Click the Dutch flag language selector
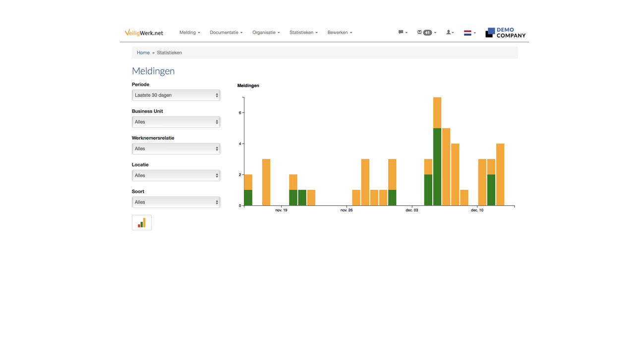Viewport: 644px width, 353px height. pos(468,33)
